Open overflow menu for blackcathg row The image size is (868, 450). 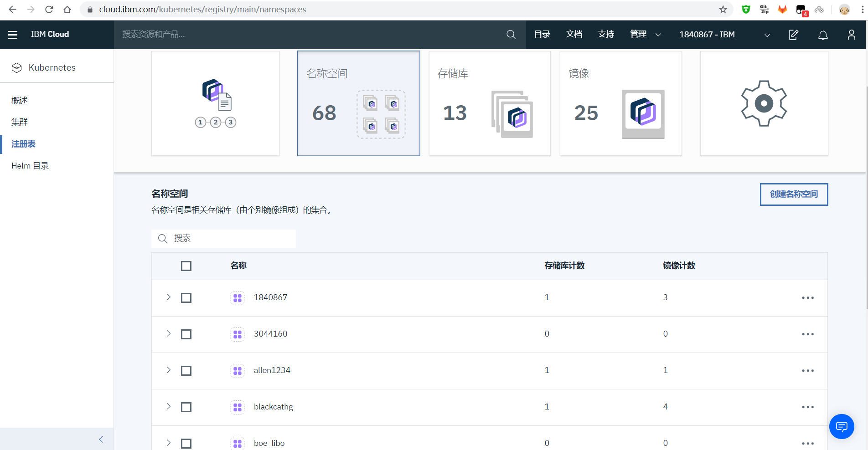(808, 407)
